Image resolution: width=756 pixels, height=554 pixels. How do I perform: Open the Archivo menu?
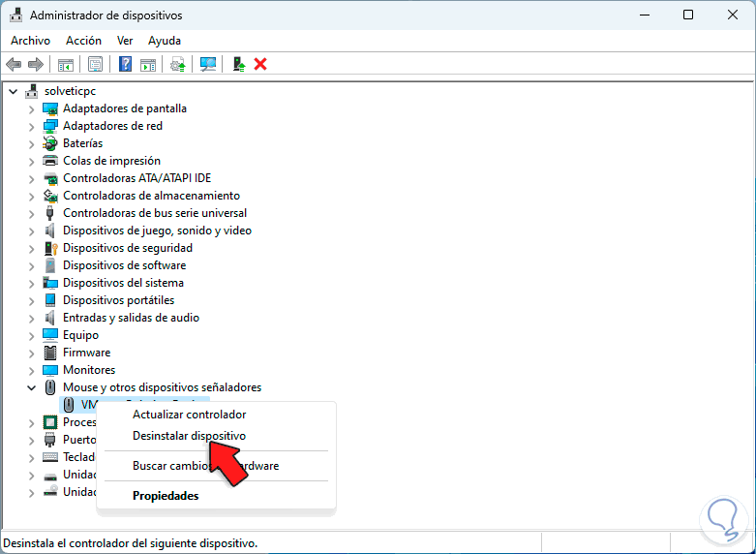click(x=30, y=41)
